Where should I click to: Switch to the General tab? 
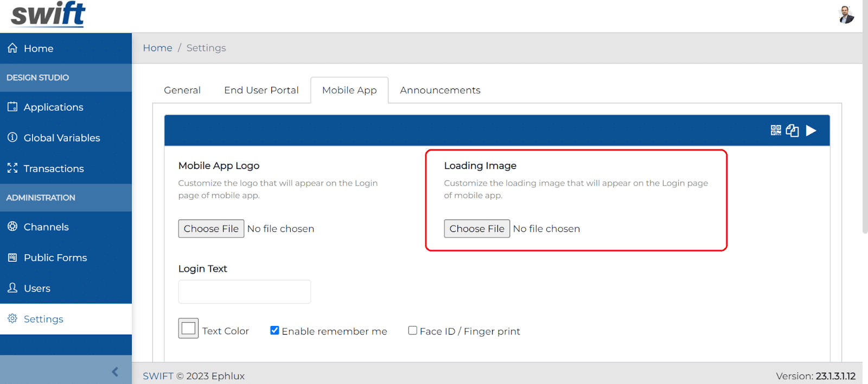[x=182, y=90]
